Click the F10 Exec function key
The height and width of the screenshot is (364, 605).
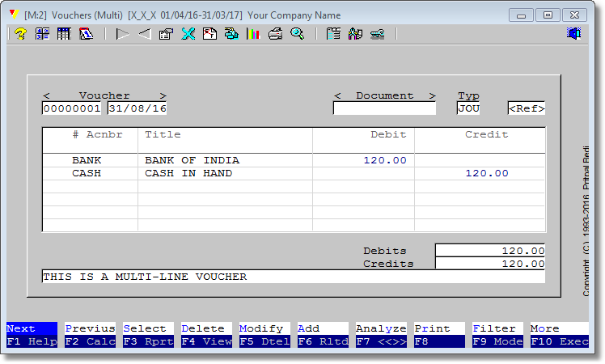tap(560, 341)
